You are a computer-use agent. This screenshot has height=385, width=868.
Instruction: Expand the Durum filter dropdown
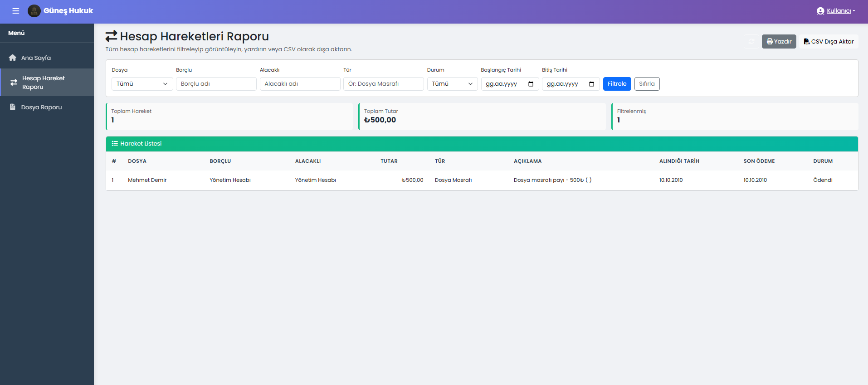click(x=452, y=84)
